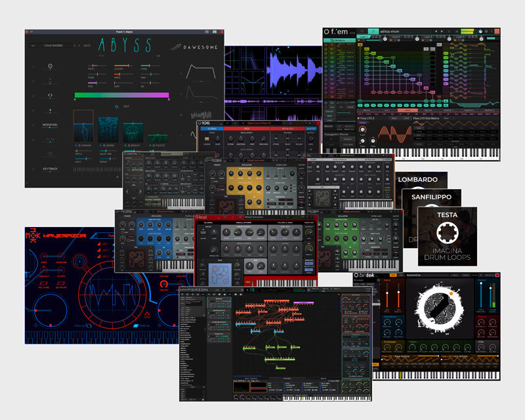Click the top envelope shape display in Abyss
The width and height of the screenshot is (525, 420).
tap(201, 72)
